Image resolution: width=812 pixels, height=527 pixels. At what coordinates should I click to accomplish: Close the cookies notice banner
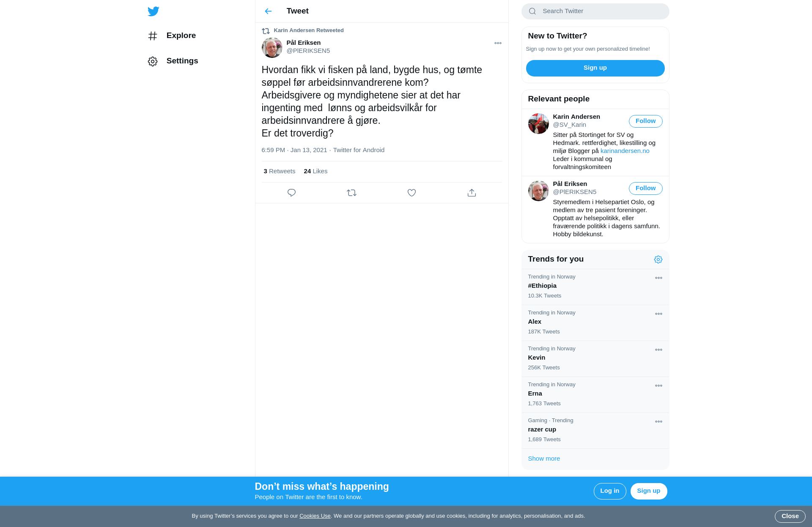[790, 516]
